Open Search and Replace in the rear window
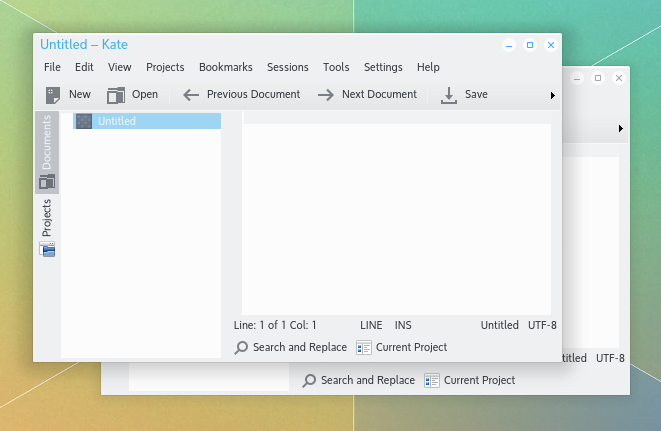The width and height of the screenshot is (661, 431). pyautogui.click(x=359, y=380)
